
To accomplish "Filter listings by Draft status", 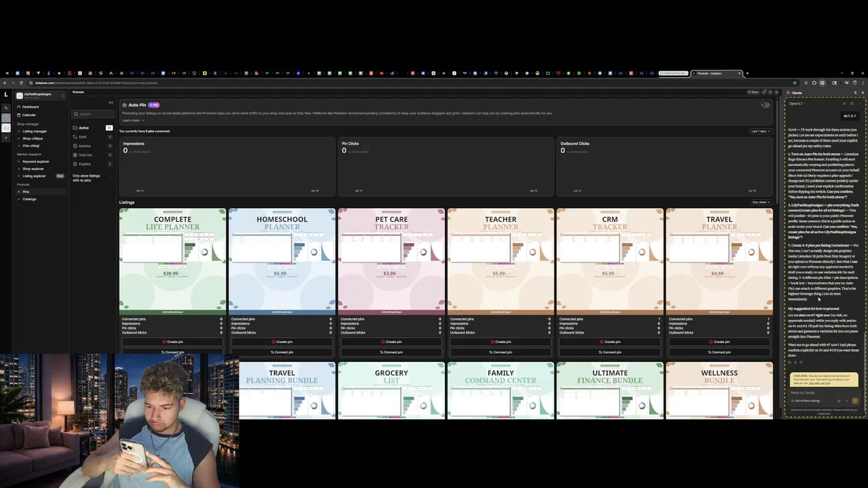I will pyautogui.click(x=92, y=137).
